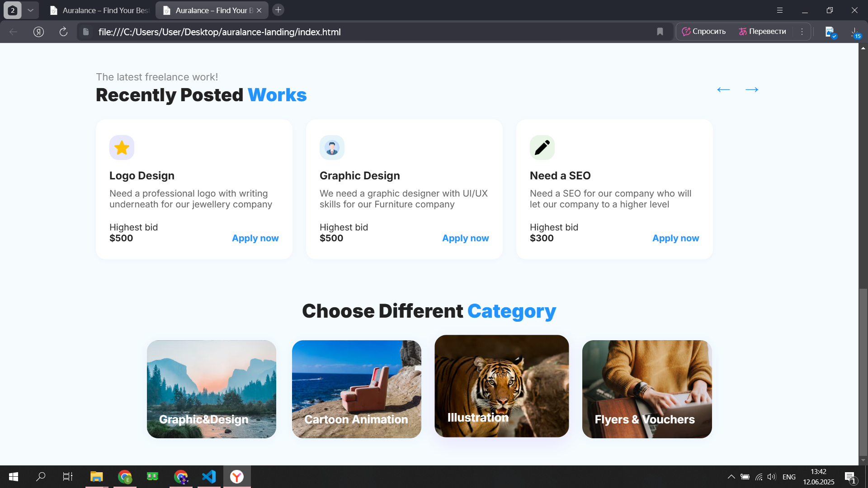Screen dimensions: 868x488
Task: Click Apply now on Logo Design card
Action: (x=255, y=238)
